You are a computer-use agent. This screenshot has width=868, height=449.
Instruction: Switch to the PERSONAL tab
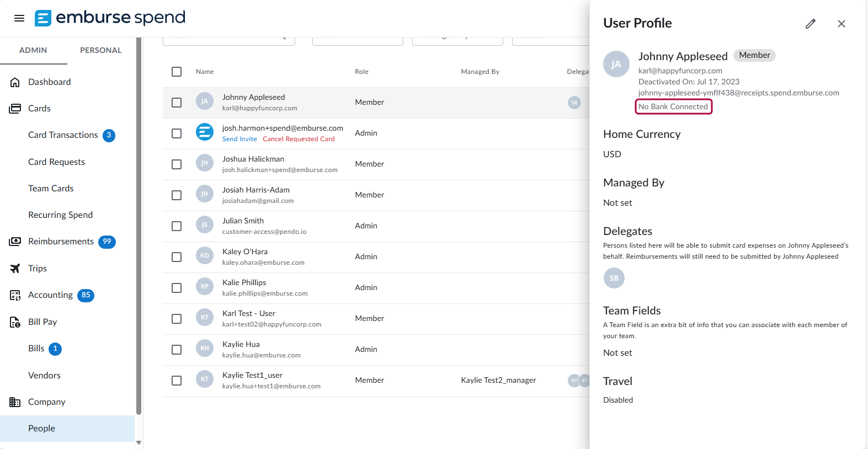coord(101,50)
